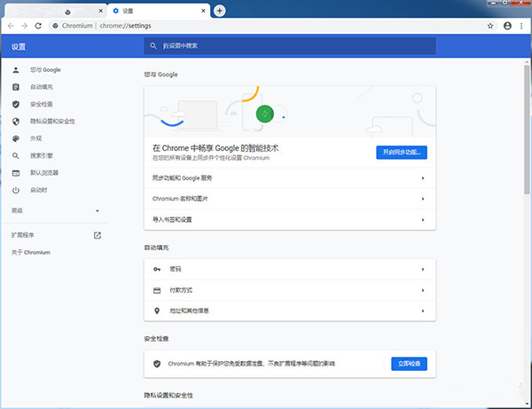Click the credit card icon for 付款方式

tap(157, 290)
